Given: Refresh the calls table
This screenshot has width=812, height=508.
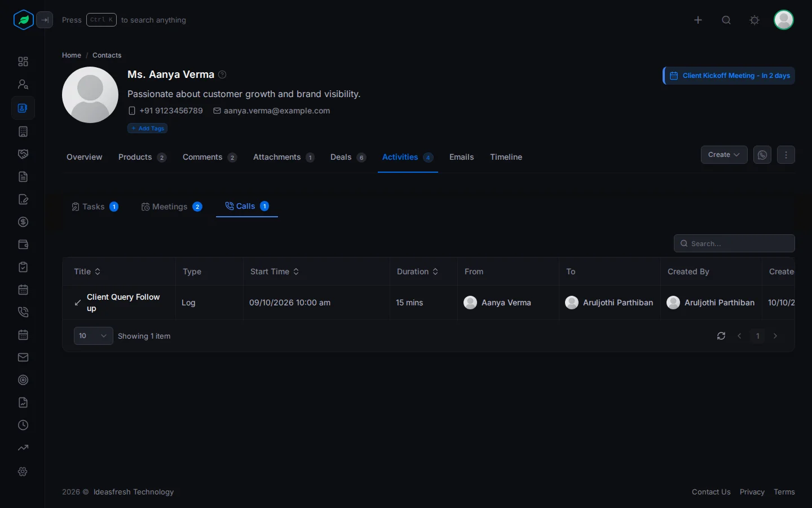Looking at the screenshot, I should [x=721, y=336].
